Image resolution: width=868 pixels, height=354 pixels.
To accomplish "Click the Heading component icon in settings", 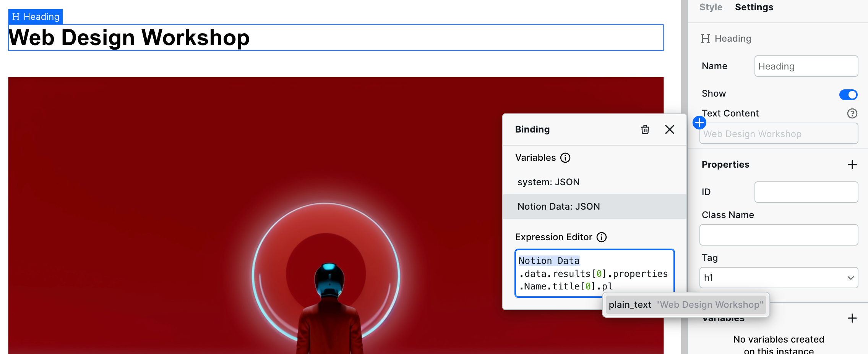I will (x=706, y=38).
